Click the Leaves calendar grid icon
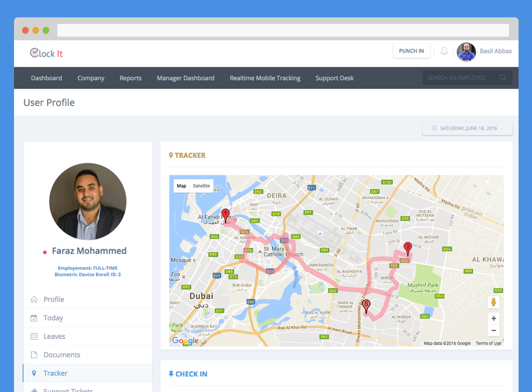 [34, 337]
